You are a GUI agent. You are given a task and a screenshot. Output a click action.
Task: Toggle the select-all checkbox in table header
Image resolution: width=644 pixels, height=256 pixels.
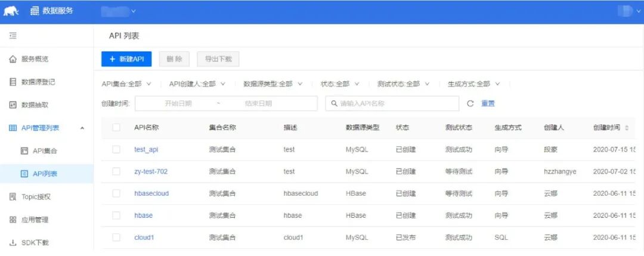[x=116, y=127]
